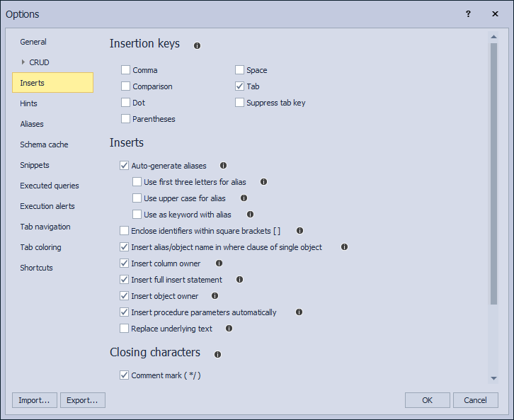Click info icon for upper case alias option

(244, 198)
